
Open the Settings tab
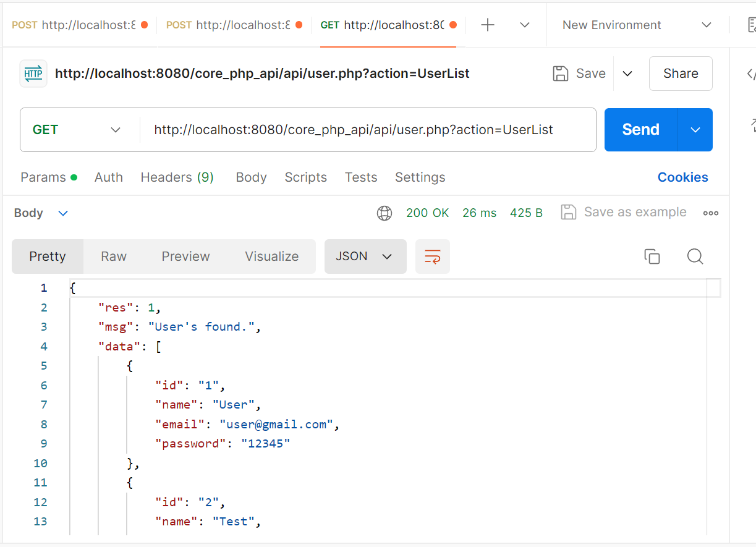tap(420, 177)
